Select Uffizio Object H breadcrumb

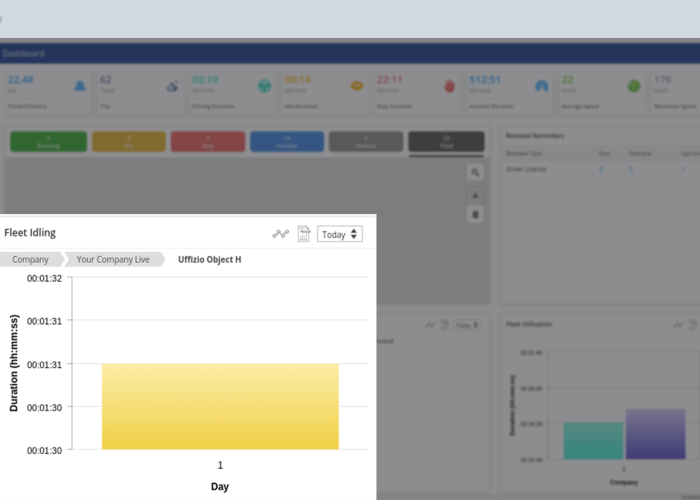[208, 260]
